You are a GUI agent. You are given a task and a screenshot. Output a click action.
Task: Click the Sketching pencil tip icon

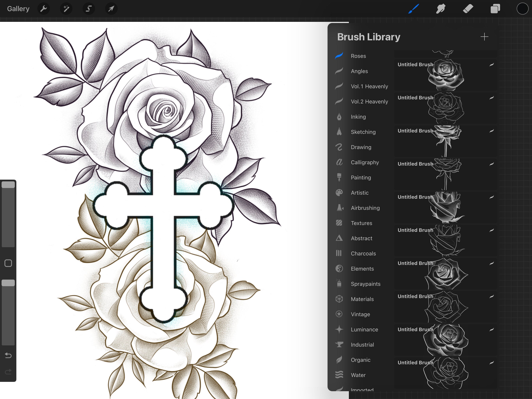[339, 132]
